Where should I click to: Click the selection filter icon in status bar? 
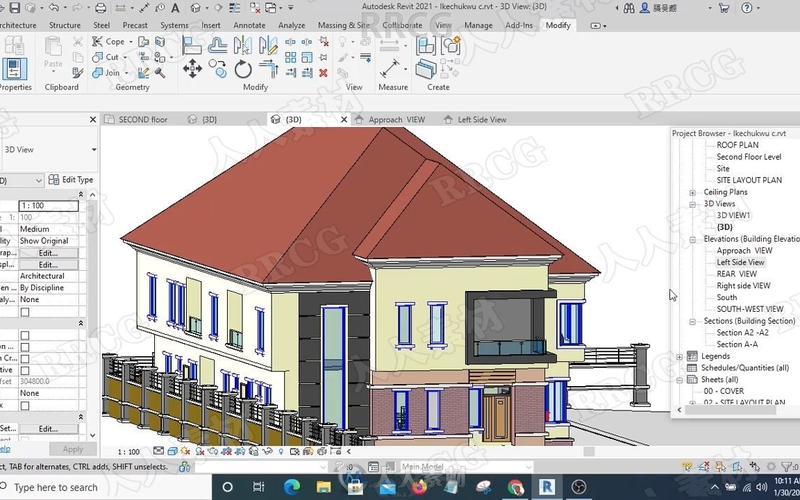click(x=787, y=466)
